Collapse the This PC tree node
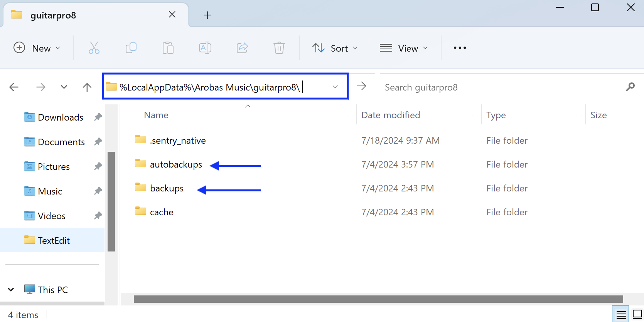 tap(11, 289)
